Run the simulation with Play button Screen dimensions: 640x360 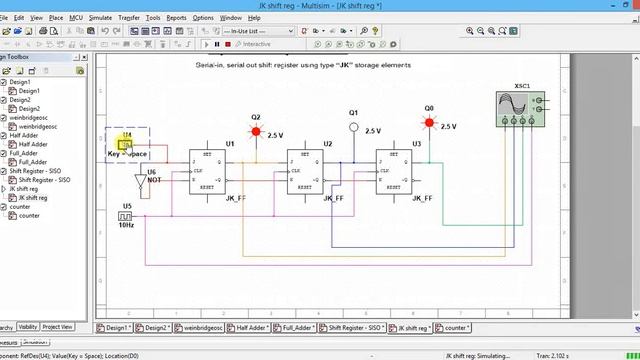click(206, 44)
